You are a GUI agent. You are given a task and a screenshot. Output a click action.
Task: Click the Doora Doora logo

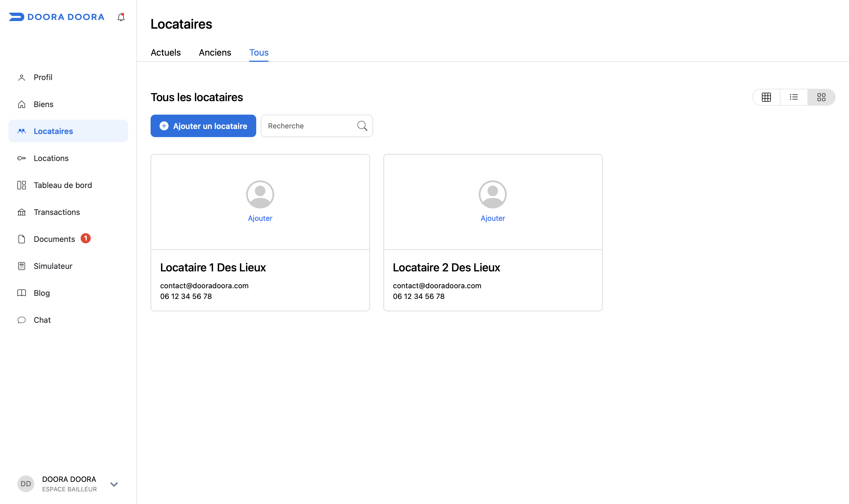click(56, 17)
